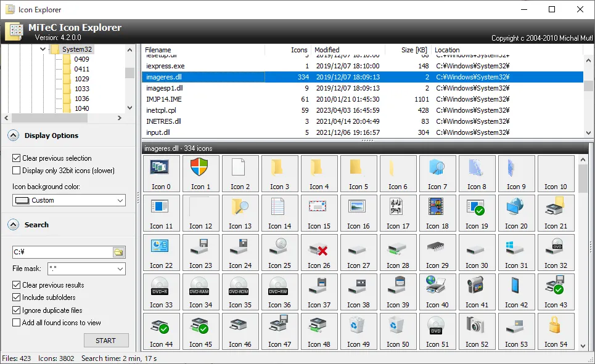
Task: Pick the Icon 7 search magnifier
Action: pos(438,174)
